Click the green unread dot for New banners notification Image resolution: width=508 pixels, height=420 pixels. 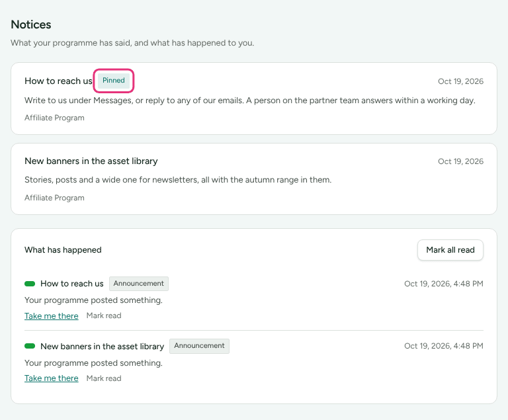point(30,346)
